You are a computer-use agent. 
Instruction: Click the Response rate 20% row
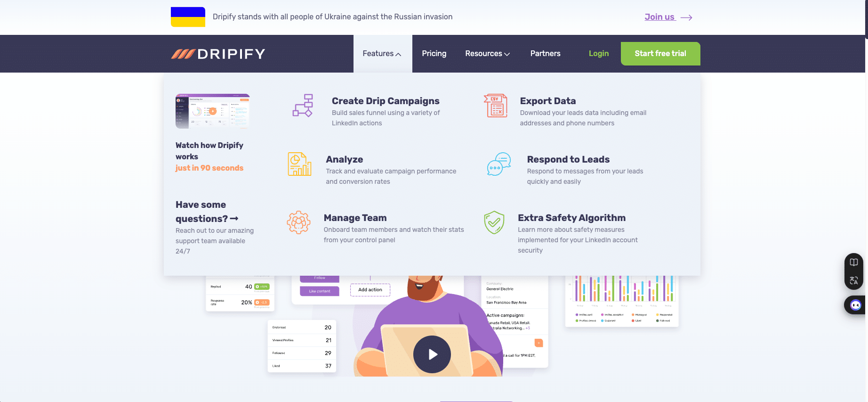coord(240,303)
